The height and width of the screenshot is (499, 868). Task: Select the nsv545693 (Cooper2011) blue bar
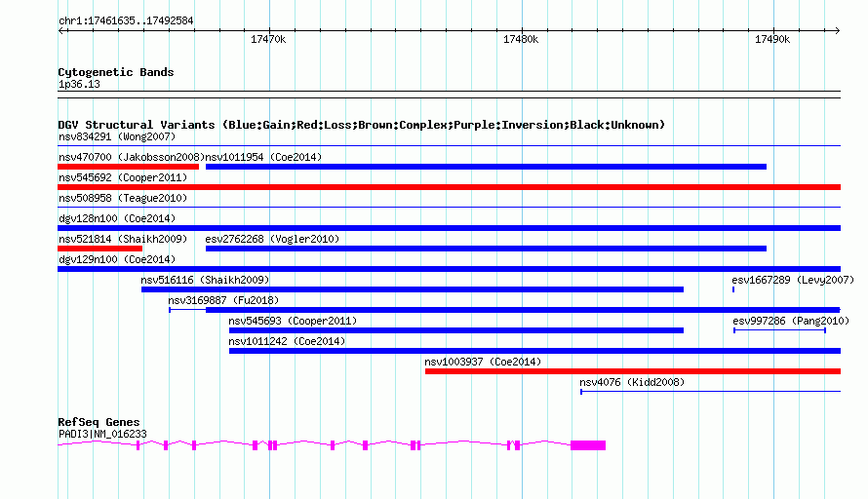pyautogui.click(x=456, y=330)
